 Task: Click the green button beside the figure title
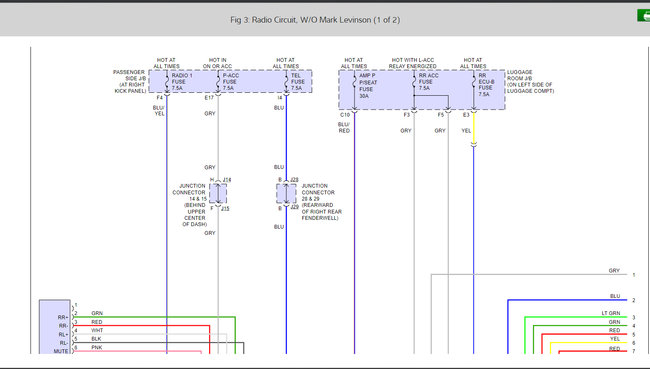(x=644, y=16)
